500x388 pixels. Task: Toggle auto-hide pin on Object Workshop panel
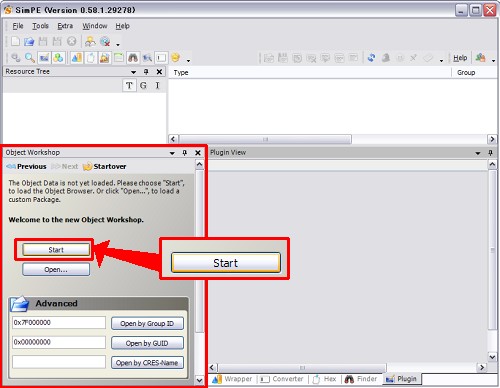pos(185,153)
